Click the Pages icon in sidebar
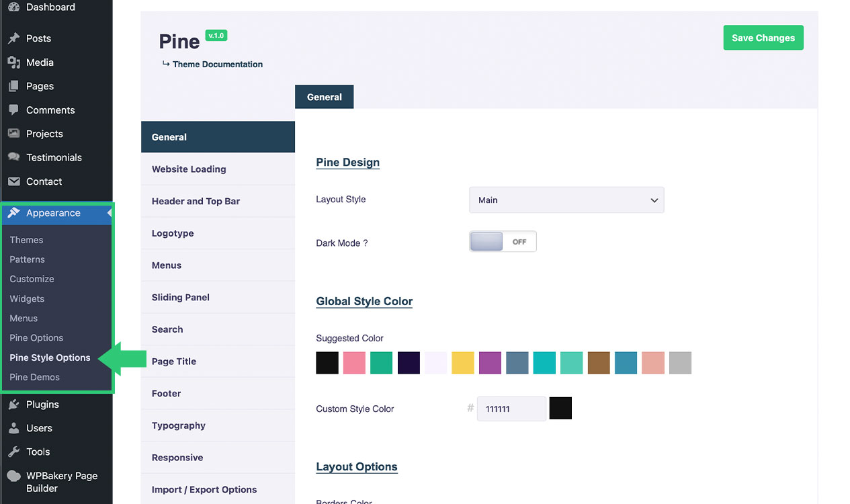 13,86
